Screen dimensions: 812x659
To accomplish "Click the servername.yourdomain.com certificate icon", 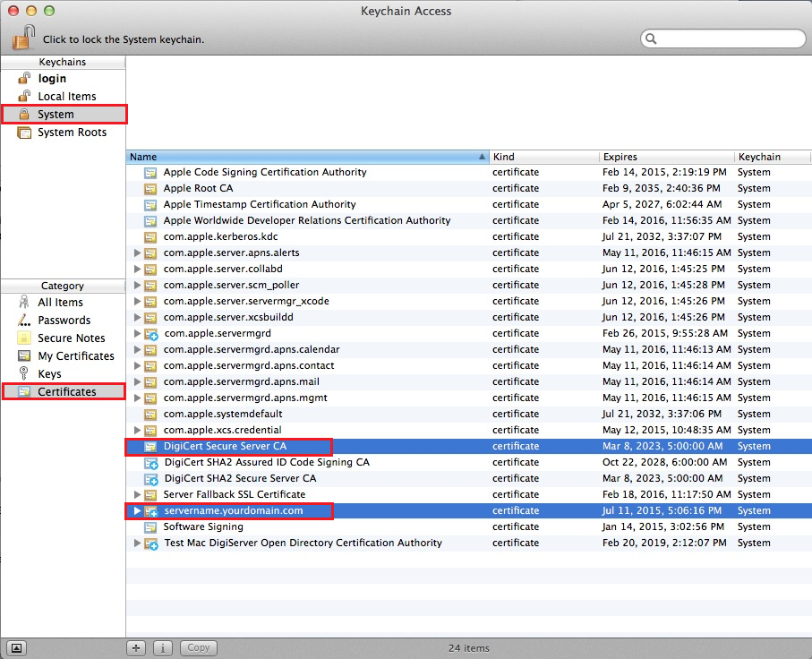I will coord(150,511).
